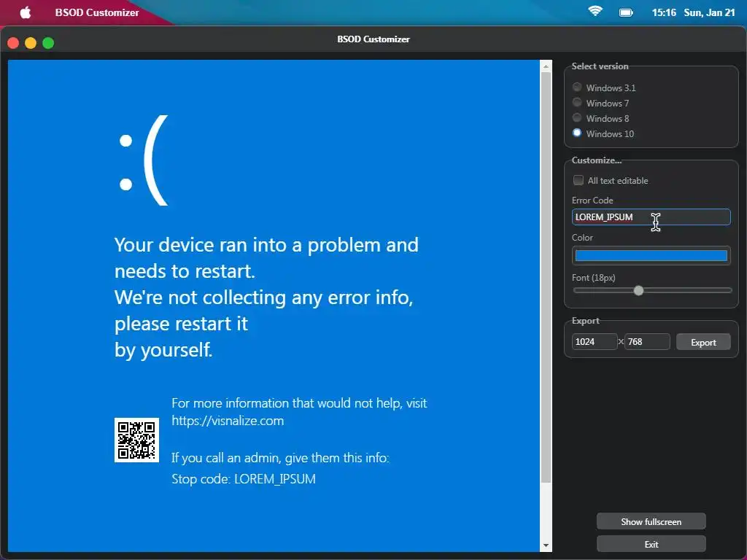The image size is (747, 560).
Task: Click the Exit button
Action: (651, 544)
